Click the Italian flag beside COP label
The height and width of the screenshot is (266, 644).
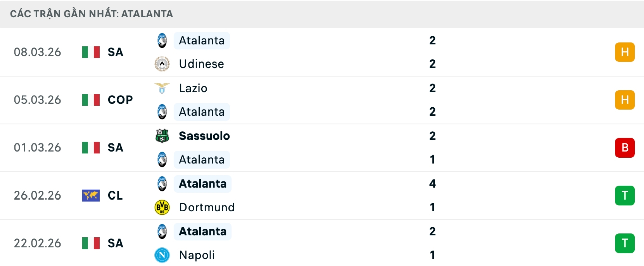(x=91, y=100)
